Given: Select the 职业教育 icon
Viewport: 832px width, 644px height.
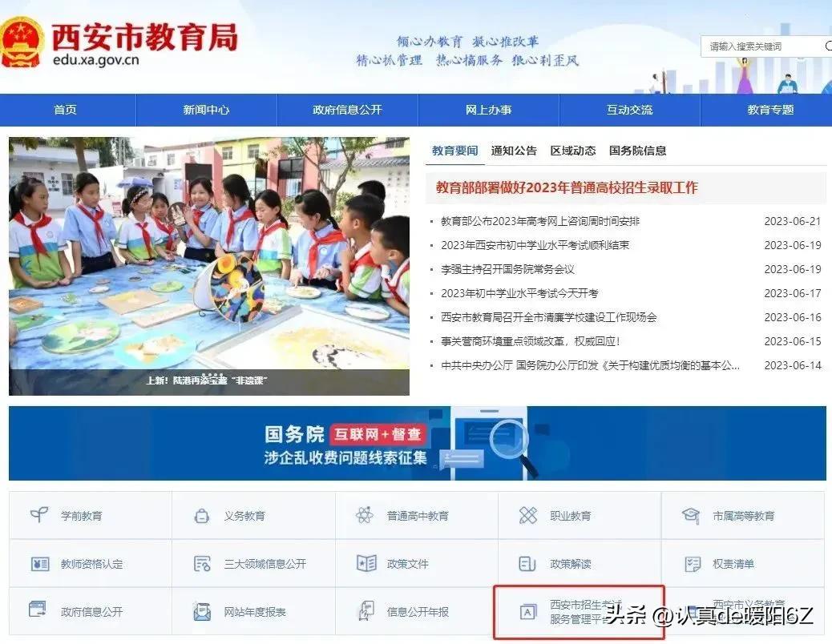Looking at the screenshot, I should coord(529,515).
